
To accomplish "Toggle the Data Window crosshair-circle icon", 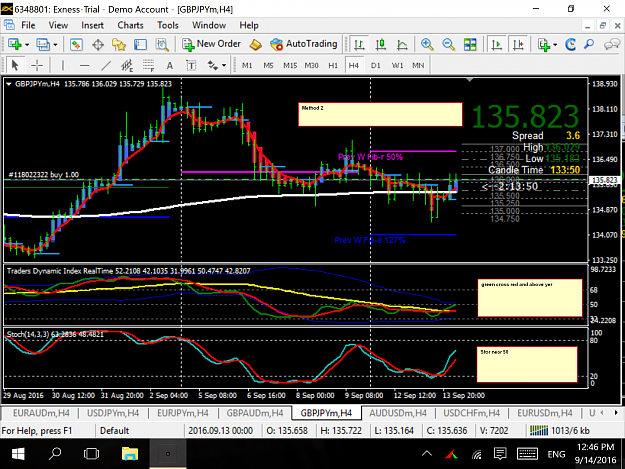I will [98, 45].
